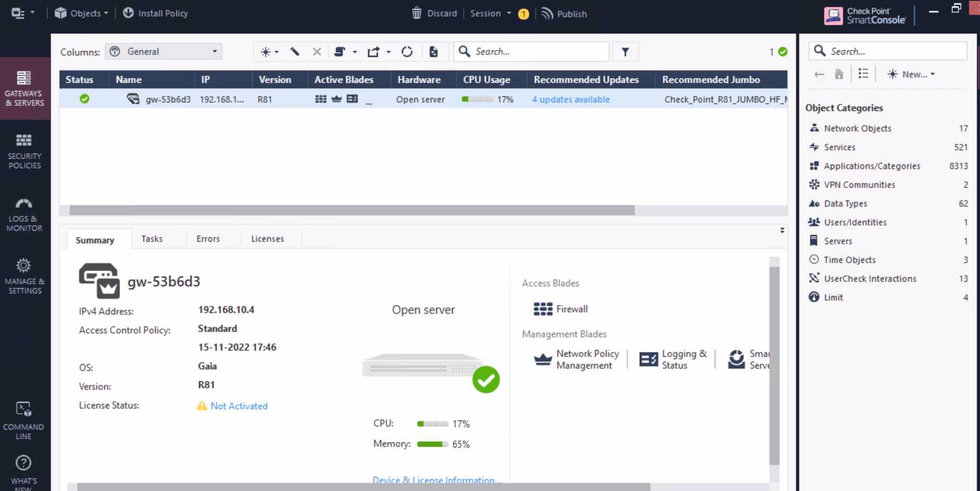Refresh the gateways list
The image size is (980, 491).
[x=407, y=52]
